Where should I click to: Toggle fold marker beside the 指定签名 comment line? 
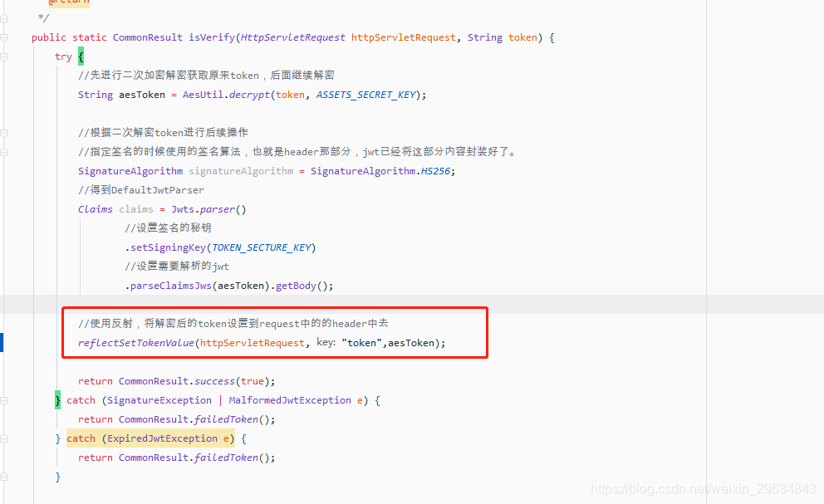[3, 152]
